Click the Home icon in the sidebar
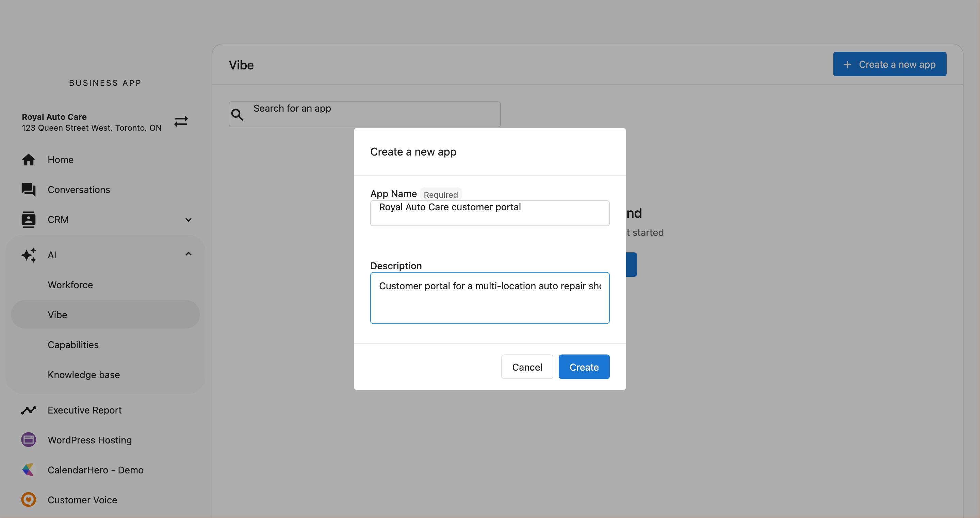 [28, 160]
